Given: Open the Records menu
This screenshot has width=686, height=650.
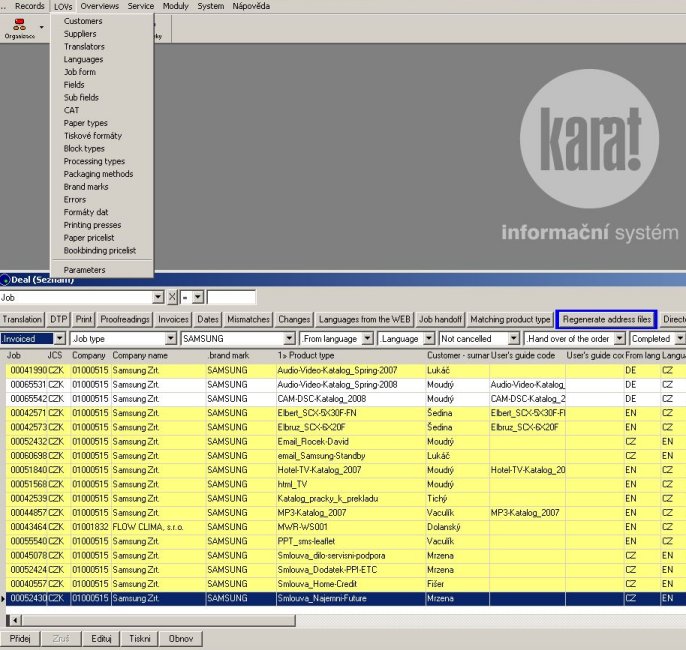Looking at the screenshot, I should pos(29,6).
